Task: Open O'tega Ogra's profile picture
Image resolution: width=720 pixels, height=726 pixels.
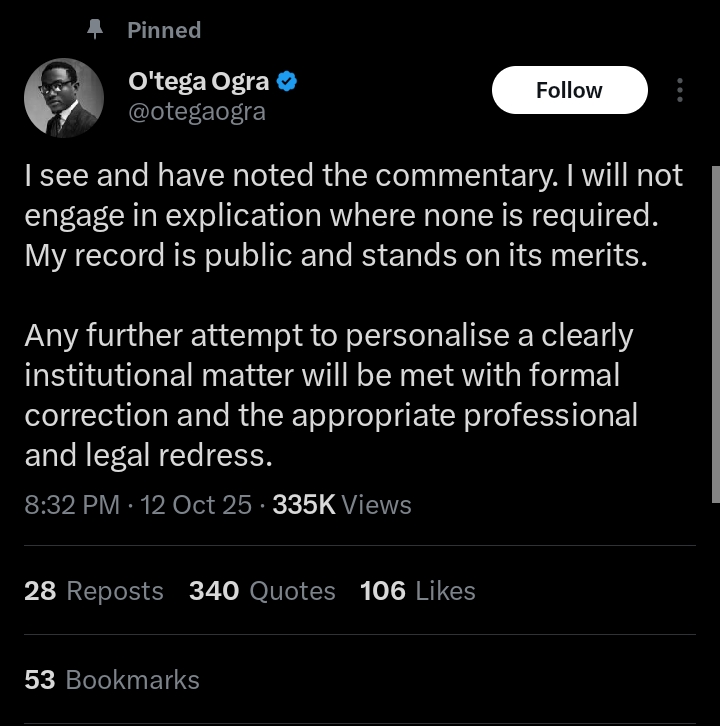Action: point(64,98)
